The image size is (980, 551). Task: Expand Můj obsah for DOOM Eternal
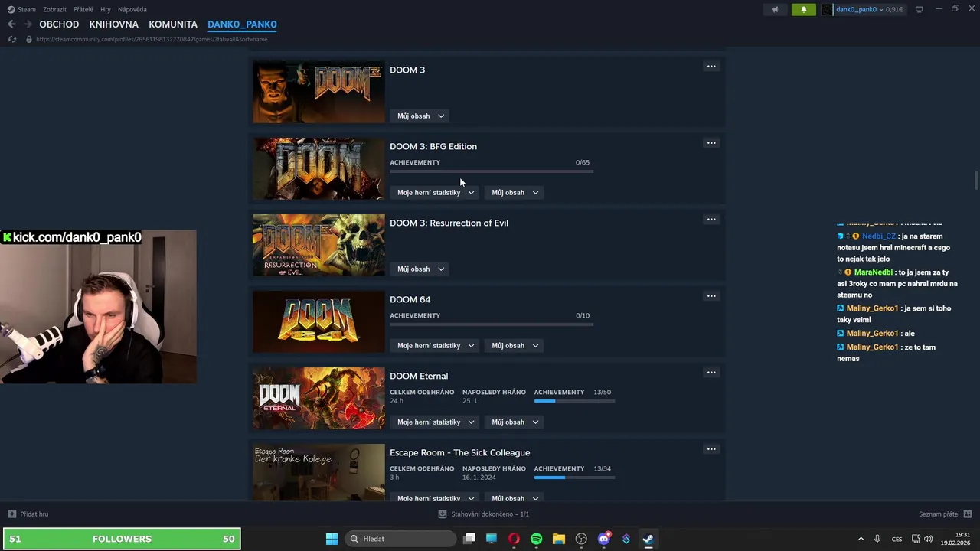pos(515,422)
